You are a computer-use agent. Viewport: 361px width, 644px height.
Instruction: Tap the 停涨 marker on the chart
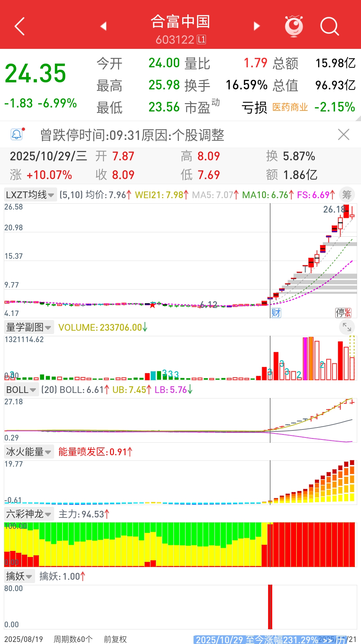(343, 313)
